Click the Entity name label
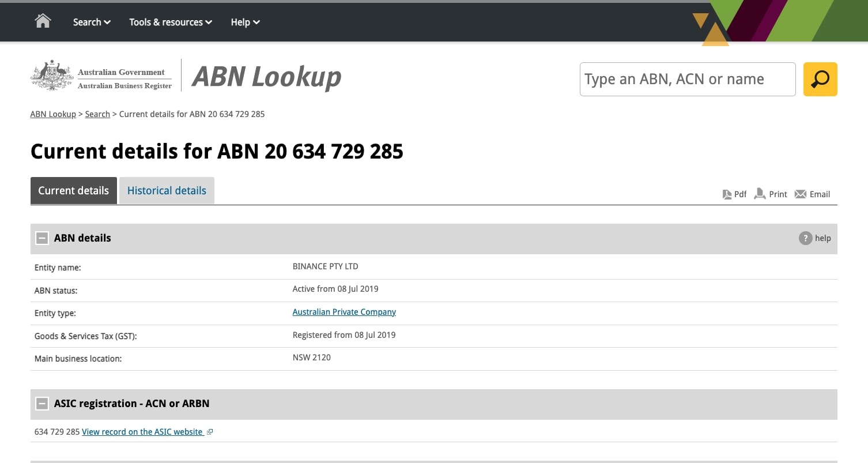This screenshot has width=868, height=463. pos(58,268)
